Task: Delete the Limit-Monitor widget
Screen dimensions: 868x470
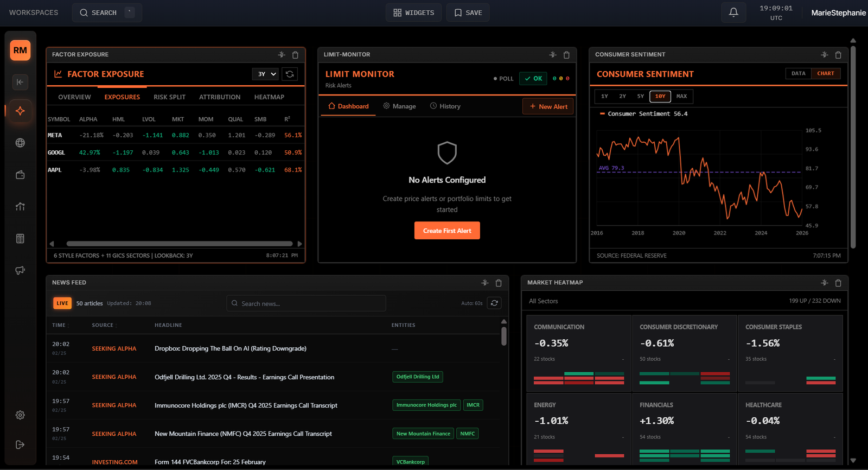Action: pos(566,55)
